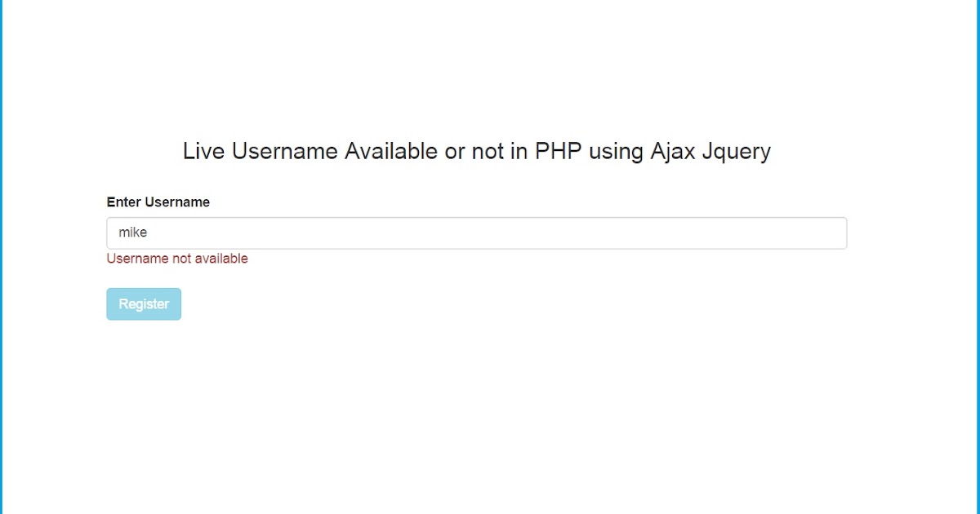
Task: Click the 'Username not available' error message
Action: 176,258
